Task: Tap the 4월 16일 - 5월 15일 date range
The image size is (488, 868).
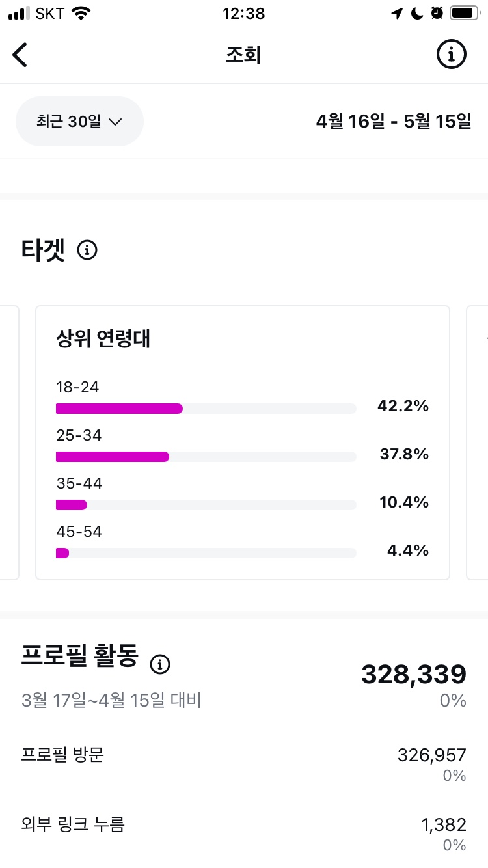Action: pos(394,121)
